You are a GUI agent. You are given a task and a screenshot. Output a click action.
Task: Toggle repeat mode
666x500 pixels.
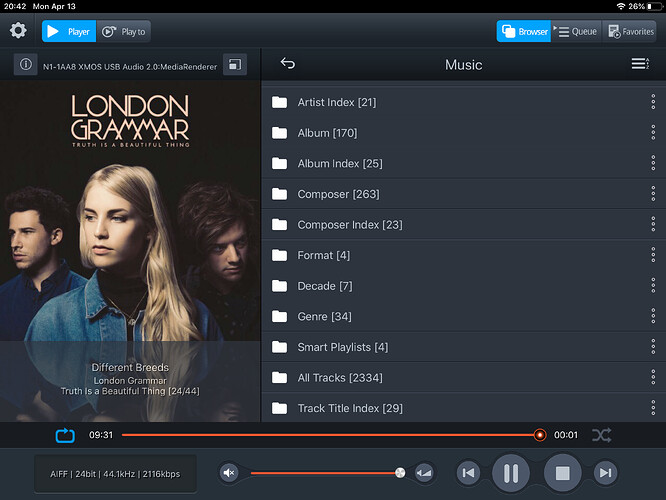(65, 435)
